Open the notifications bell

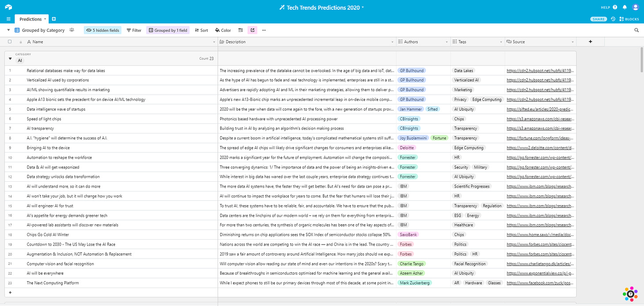tap(625, 7)
